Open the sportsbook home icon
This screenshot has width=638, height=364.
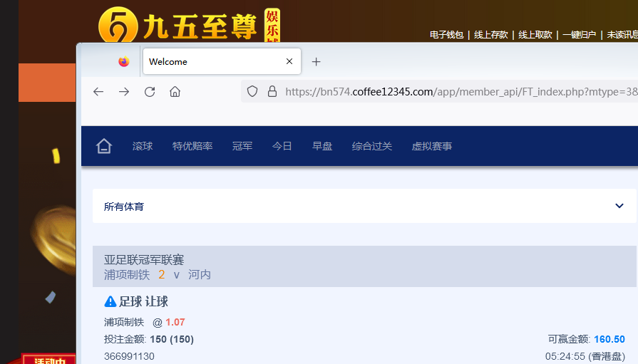click(x=104, y=146)
